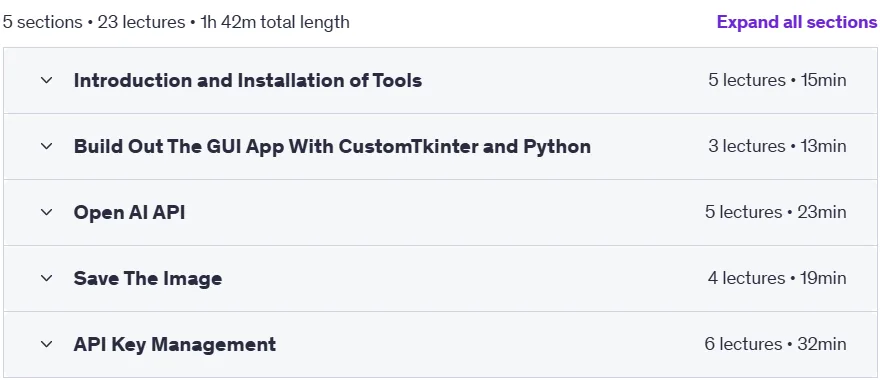Click the '6 lectures • 32min' text
This screenshot has width=880, height=380.
[x=775, y=344]
